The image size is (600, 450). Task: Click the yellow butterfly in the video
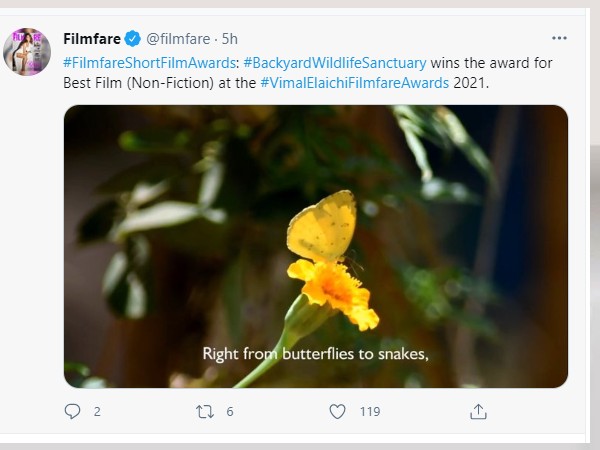(x=320, y=226)
